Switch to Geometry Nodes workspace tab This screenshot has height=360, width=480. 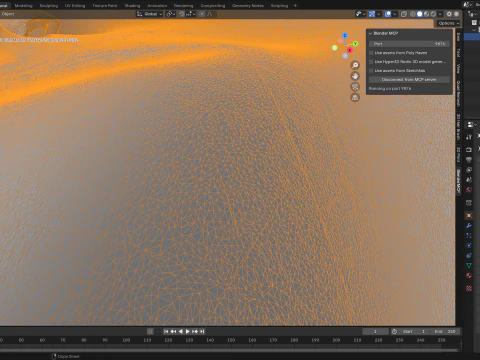[248, 6]
